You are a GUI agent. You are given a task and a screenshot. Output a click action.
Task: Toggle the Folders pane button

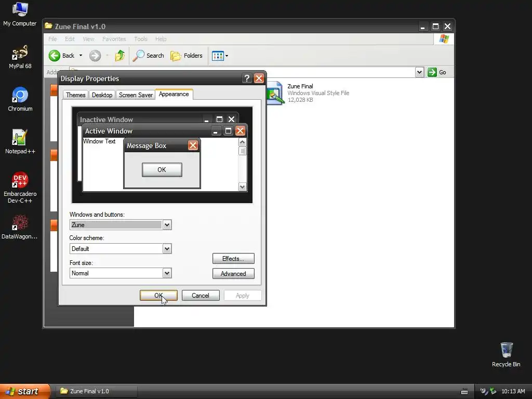click(187, 56)
